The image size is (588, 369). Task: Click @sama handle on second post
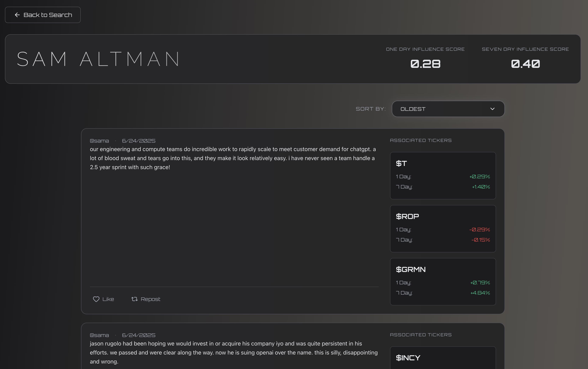point(99,335)
